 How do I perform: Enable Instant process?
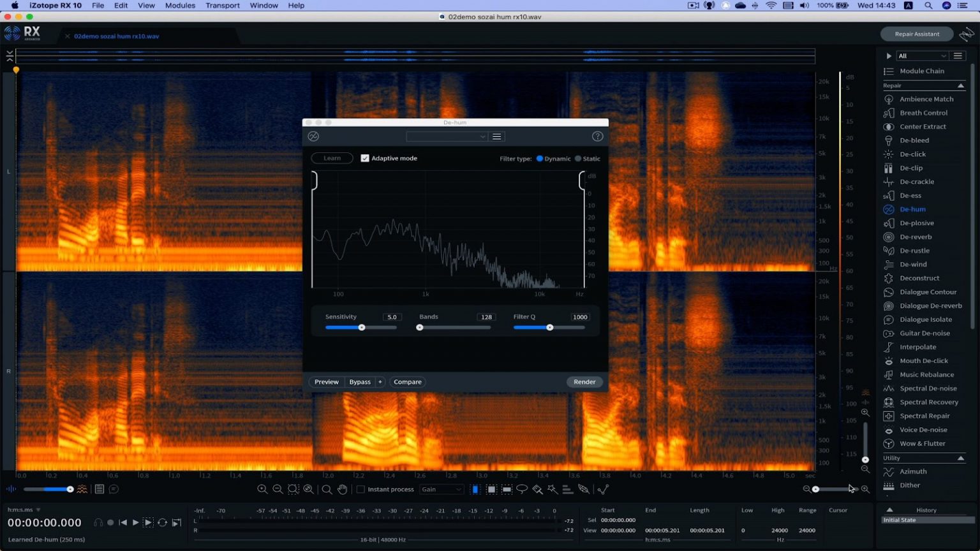(360, 489)
